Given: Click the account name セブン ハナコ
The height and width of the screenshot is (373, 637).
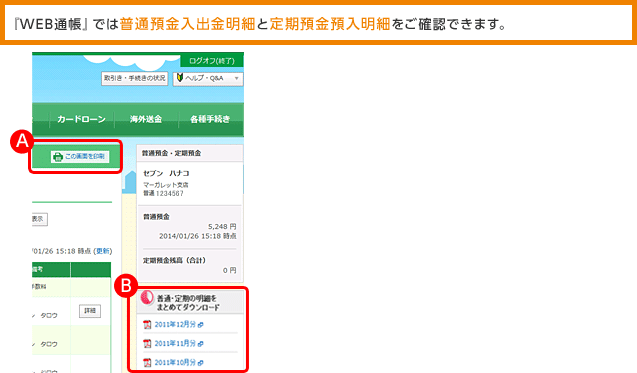Looking at the screenshot, I should (x=166, y=173).
